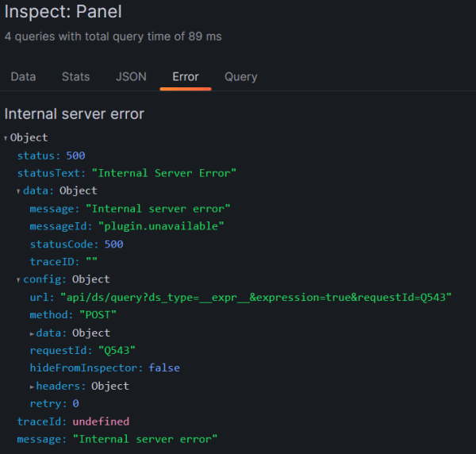Expand the nested data Object under config
476x454 pixels.
pos(32,333)
